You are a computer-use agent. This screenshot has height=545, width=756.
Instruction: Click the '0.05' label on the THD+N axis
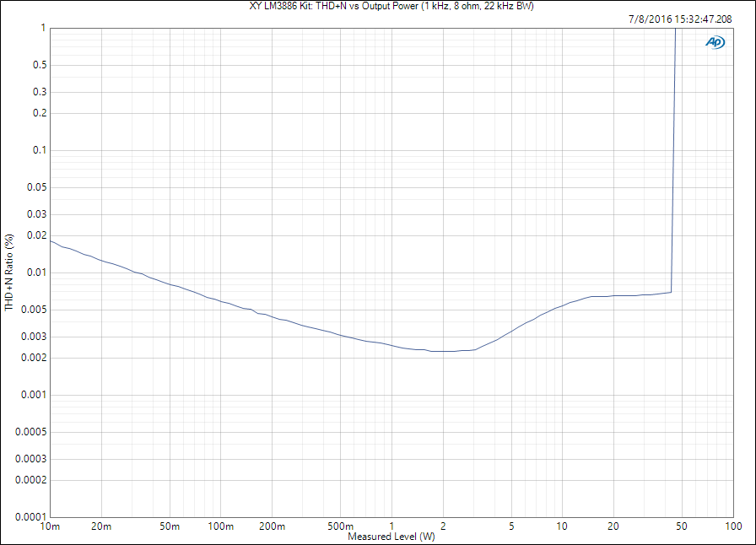coord(37,187)
